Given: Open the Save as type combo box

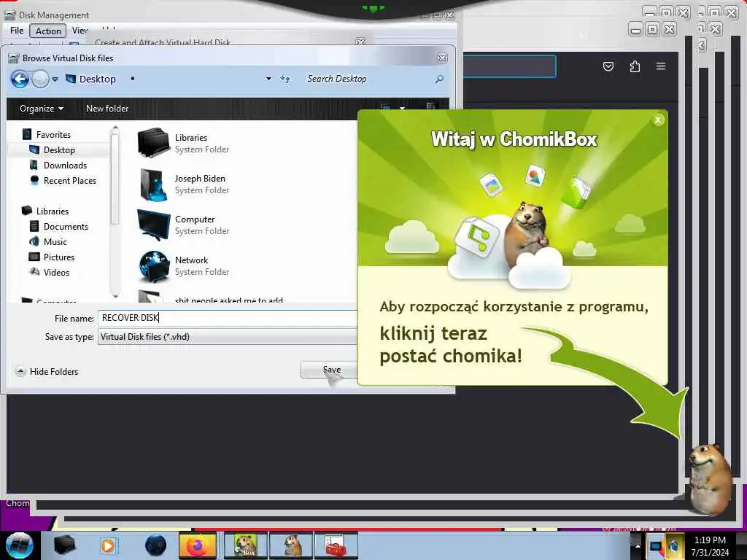Looking at the screenshot, I should 228,337.
